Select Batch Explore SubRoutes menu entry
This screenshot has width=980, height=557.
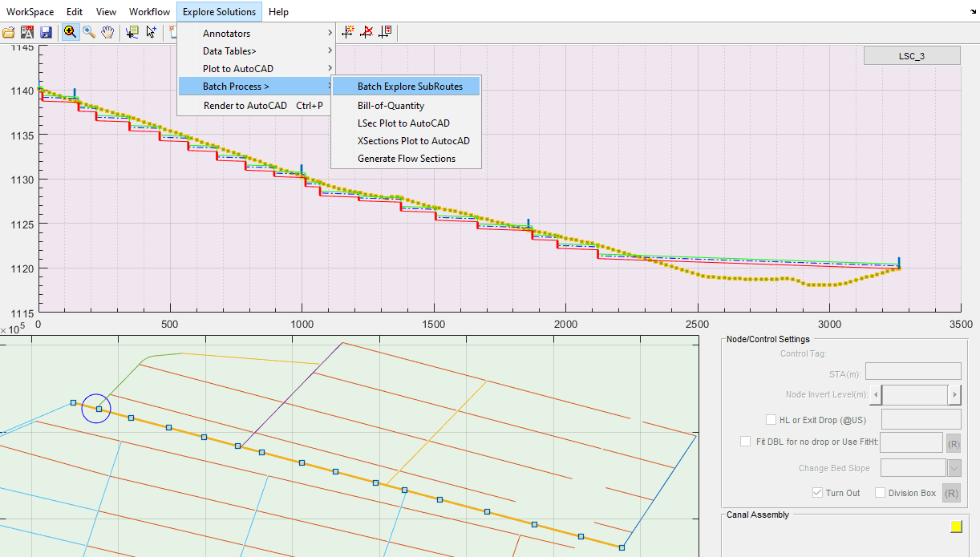(409, 87)
